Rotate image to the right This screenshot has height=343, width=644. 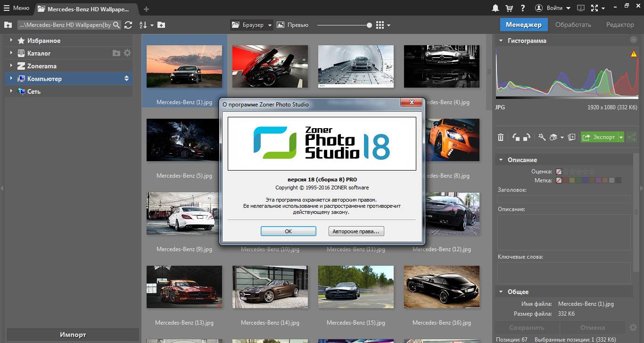coord(527,137)
